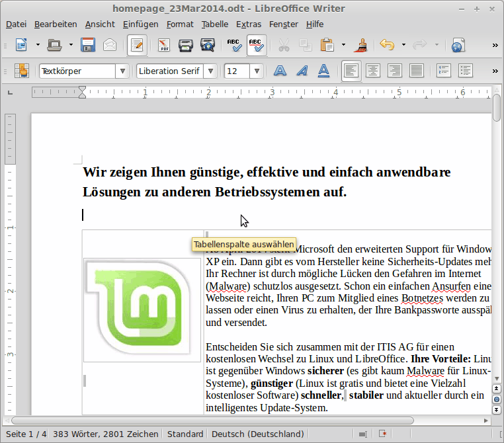
Task: Click the vertical scrollbar thumb
Action: [497, 108]
